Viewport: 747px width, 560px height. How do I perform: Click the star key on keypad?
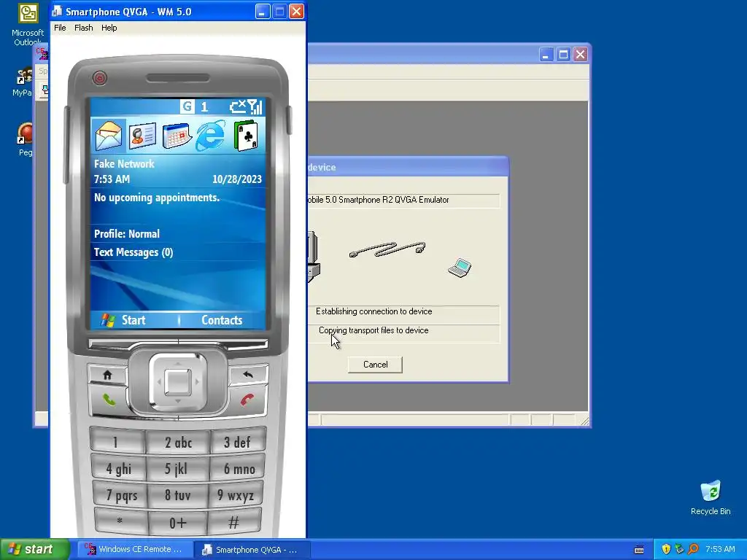121,522
